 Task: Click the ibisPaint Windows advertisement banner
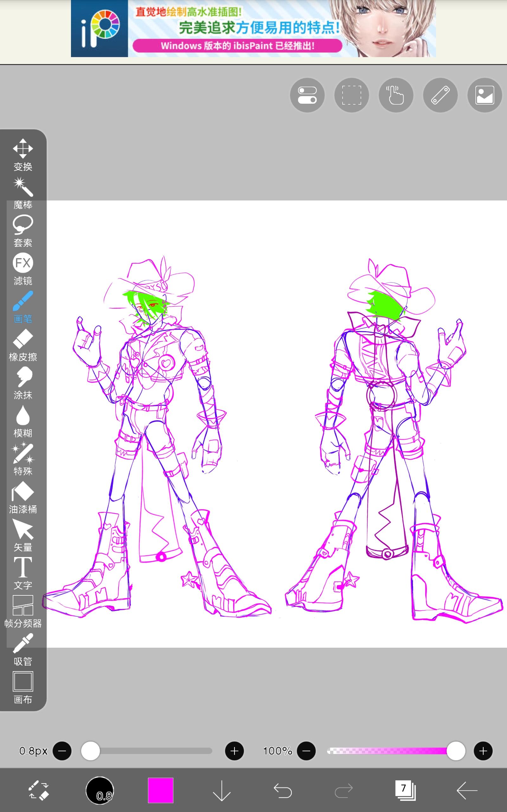pos(253,29)
